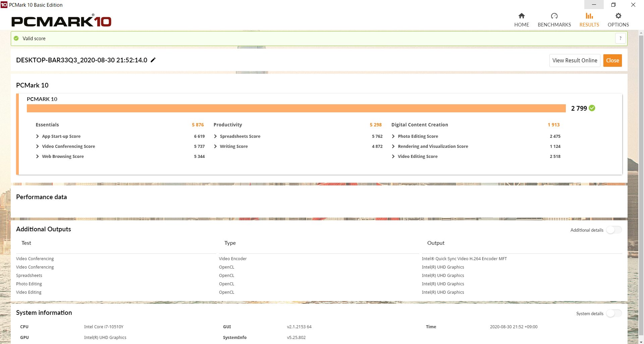Image resolution: width=644 pixels, height=344 pixels.
Task: Click the Productivity score 5 298
Action: [x=376, y=125]
